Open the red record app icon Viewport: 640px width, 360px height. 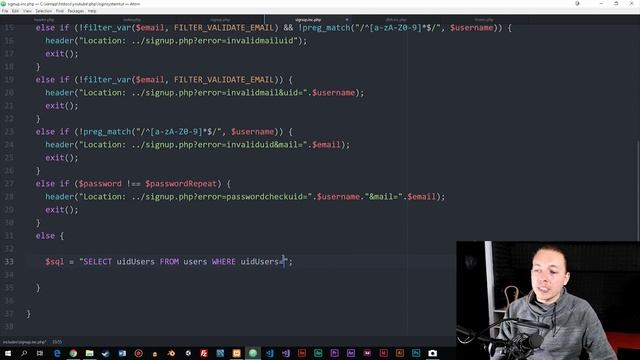[x=138, y=353]
